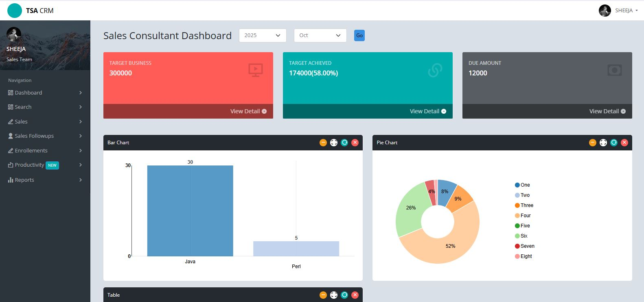Refresh the Pie Chart panel
This screenshot has height=302, width=644.
pos(614,143)
